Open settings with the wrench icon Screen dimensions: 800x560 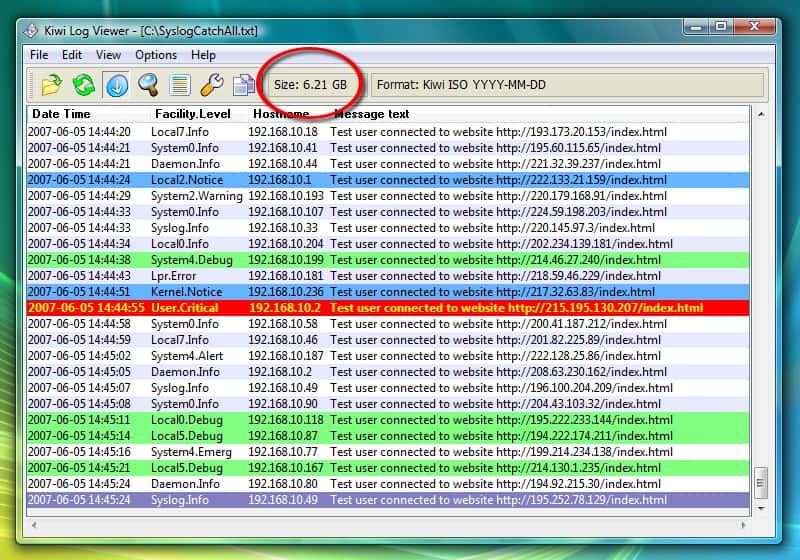(212, 85)
